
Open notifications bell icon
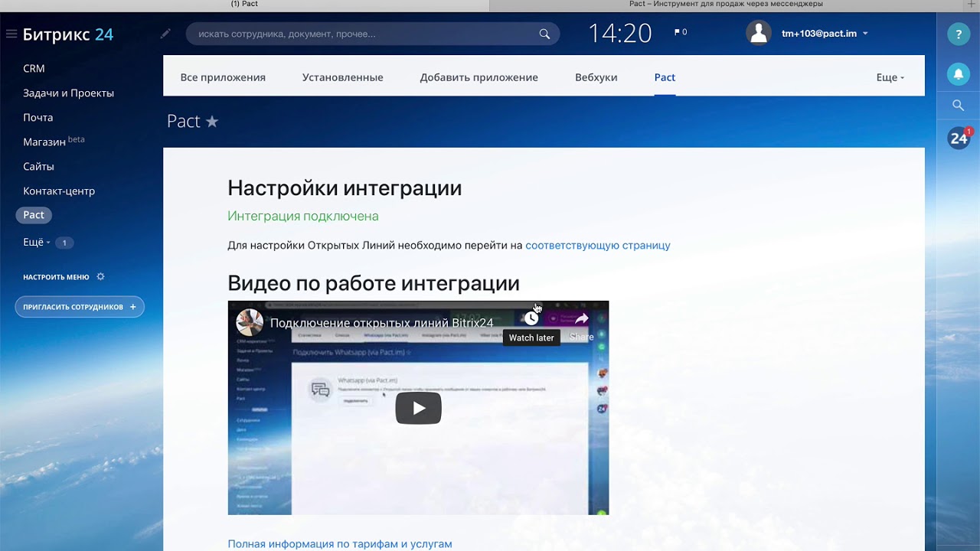tap(959, 73)
